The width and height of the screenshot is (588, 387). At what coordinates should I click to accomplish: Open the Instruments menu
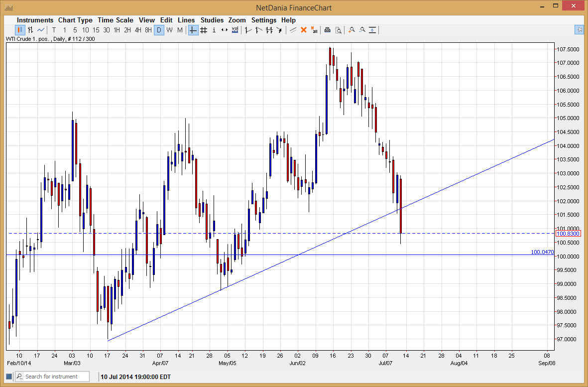coord(35,20)
